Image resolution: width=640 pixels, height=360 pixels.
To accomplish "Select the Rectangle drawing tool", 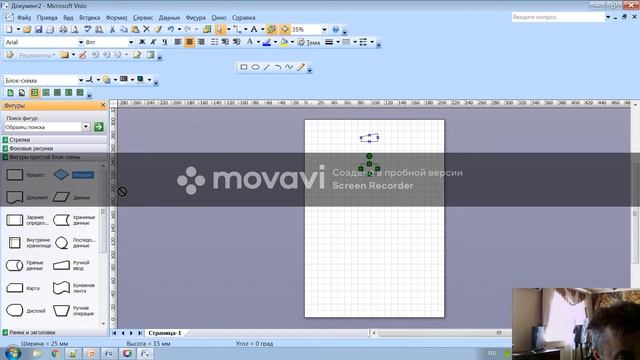I will 244,67.
